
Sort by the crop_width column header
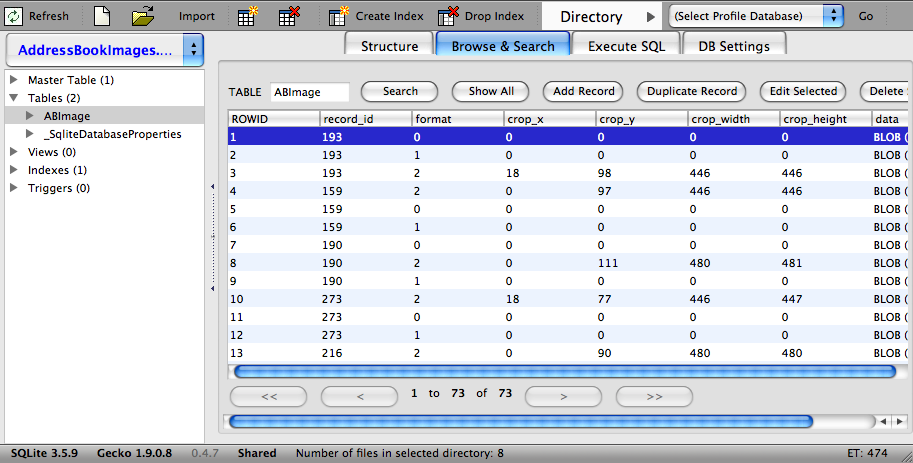(x=734, y=119)
